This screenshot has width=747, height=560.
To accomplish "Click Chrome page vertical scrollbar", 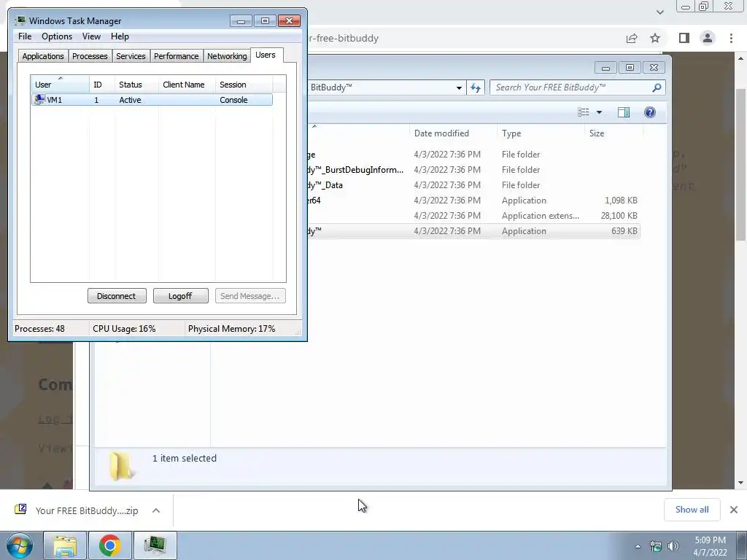I will [740, 164].
